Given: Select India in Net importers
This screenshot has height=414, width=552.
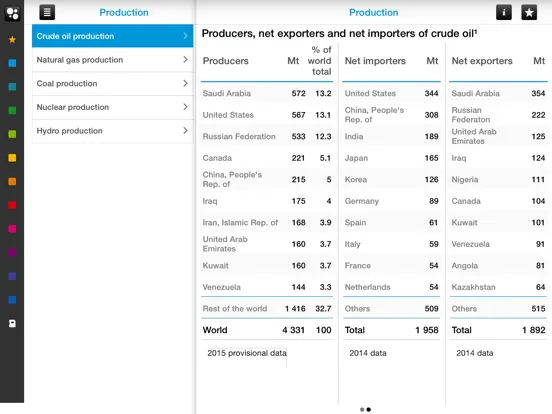Looking at the screenshot, I should (x=354, y=137).
